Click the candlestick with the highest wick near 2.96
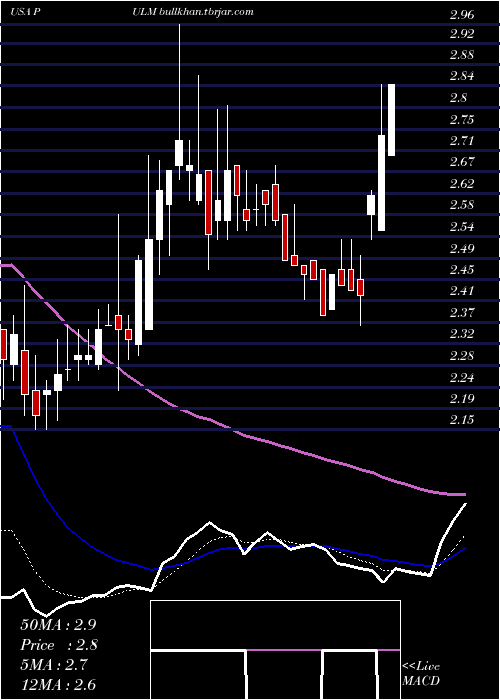Image resolution: width=500 pixels, height=700 pixels. tap(179, 153)
